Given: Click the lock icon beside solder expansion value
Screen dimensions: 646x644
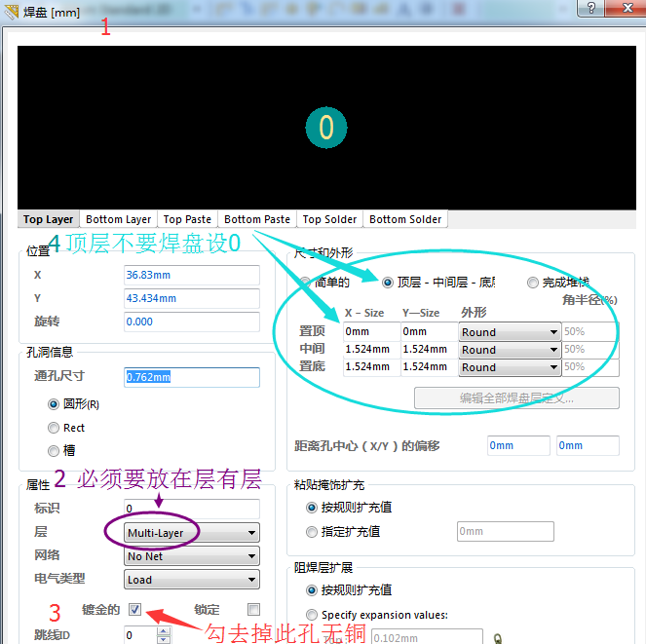Looking at the screenshot, I should pyautogui.click(x=499, y=639).
